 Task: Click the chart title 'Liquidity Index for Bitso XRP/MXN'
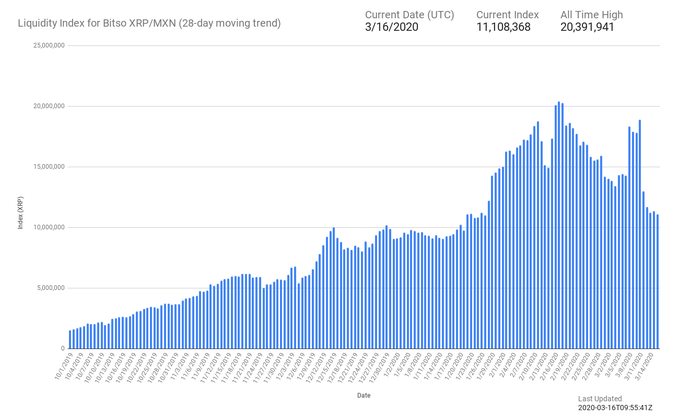pos(97,23)
